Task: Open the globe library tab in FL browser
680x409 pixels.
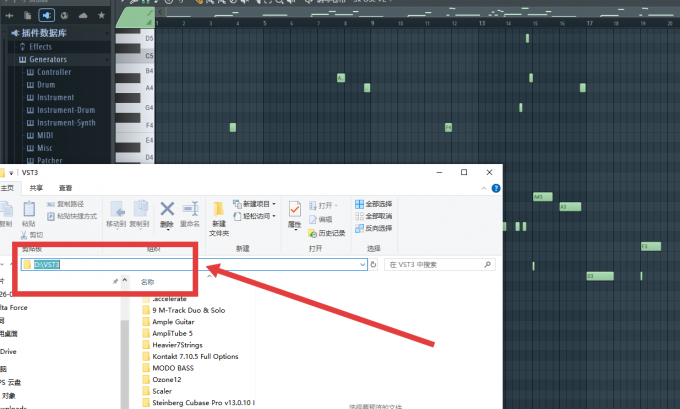Action: 65,16
